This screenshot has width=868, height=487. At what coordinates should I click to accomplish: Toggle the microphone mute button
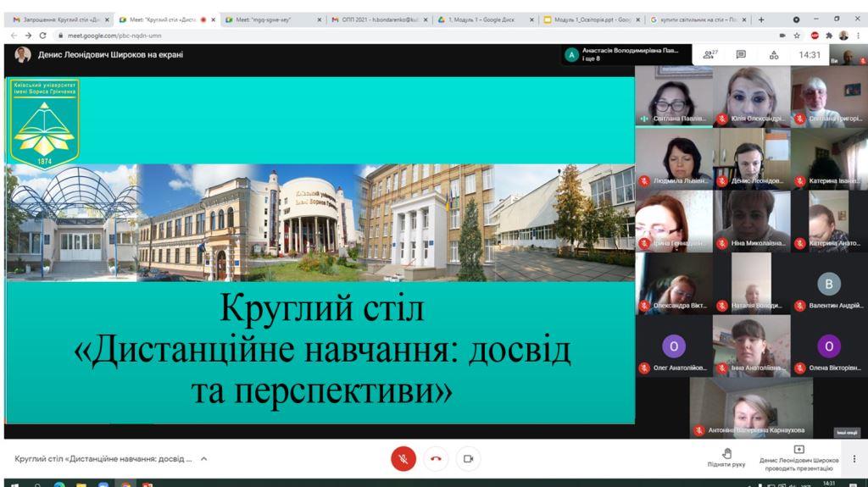(x=403, y=458)
